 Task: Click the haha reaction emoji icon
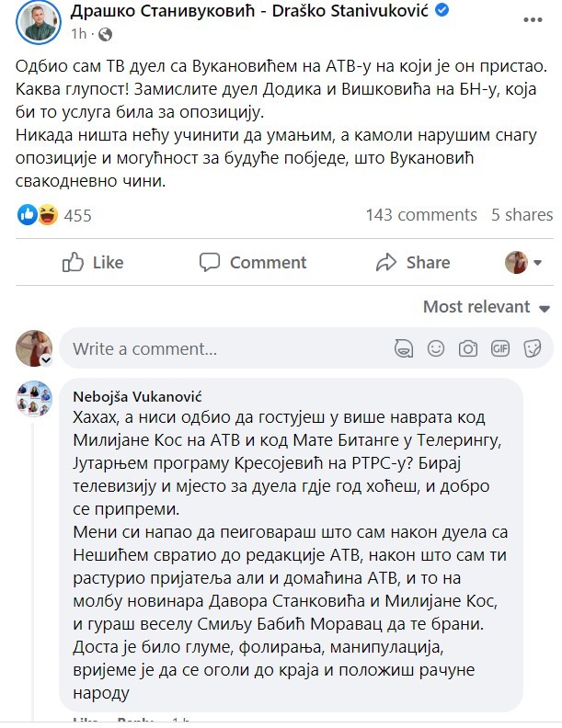click(x=48, y=215)
